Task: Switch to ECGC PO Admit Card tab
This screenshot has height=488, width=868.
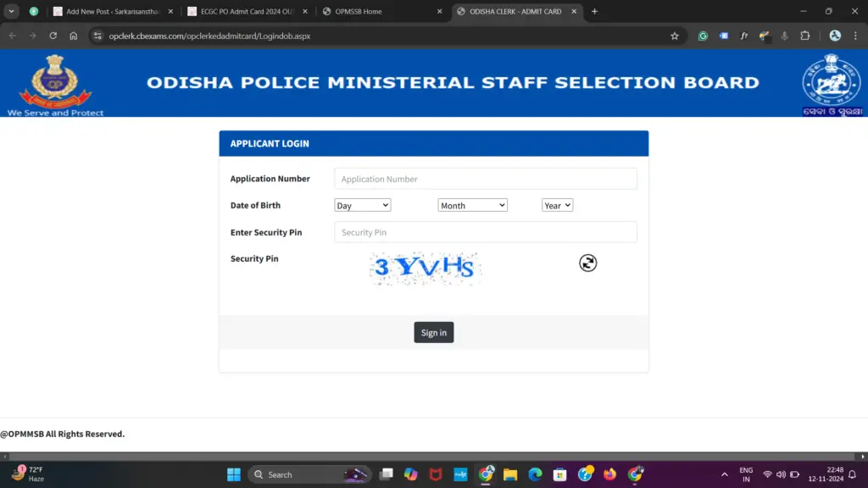Action: tap(248, 11)
